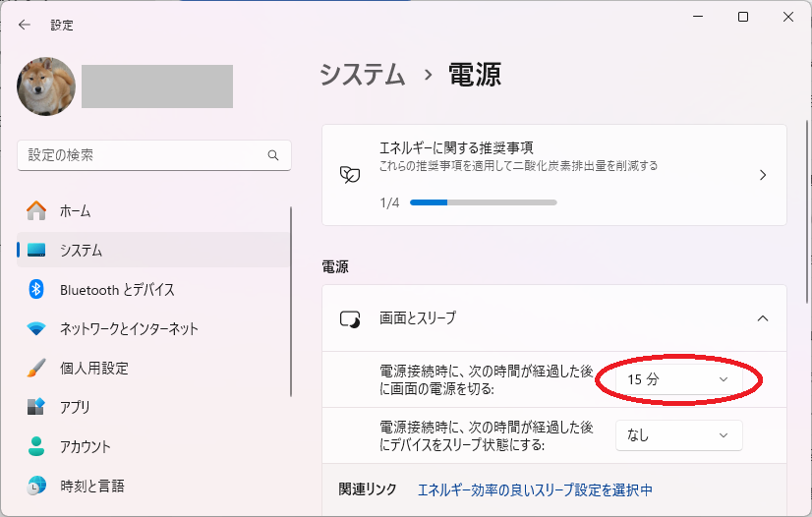Screen dimensions: 812x517
Task: Open the Shiba dog profile picture
Action: coord(46,86)
